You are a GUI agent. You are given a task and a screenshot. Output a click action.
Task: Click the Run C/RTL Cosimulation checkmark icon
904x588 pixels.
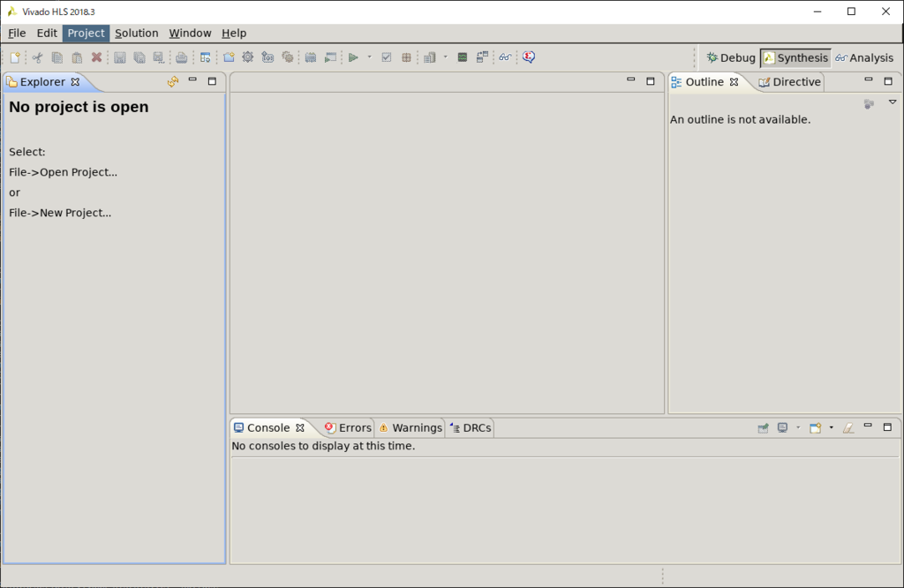387,57
